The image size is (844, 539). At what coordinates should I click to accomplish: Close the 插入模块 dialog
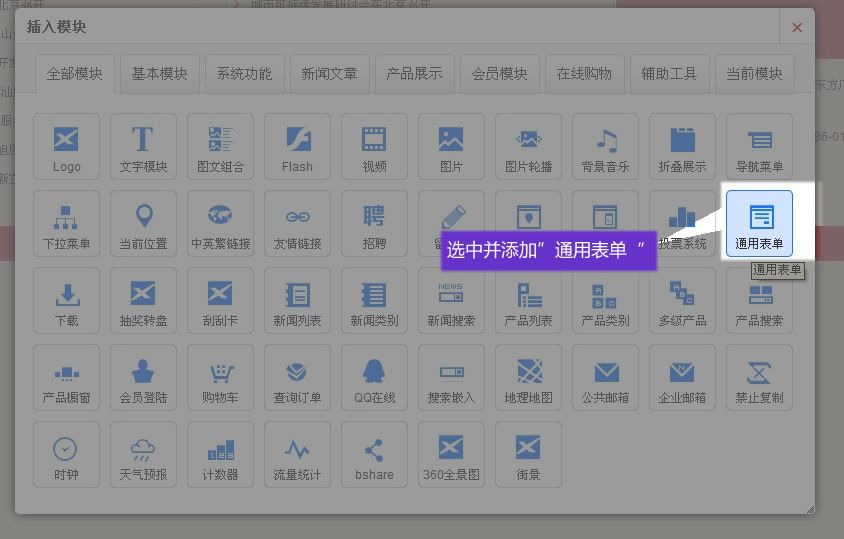click(797, 28)
